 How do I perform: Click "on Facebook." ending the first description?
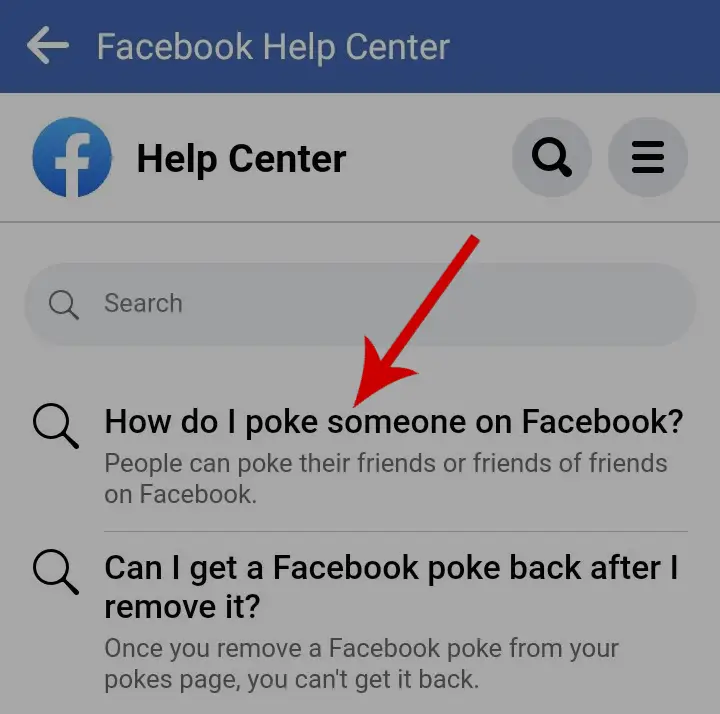[180, 495]
